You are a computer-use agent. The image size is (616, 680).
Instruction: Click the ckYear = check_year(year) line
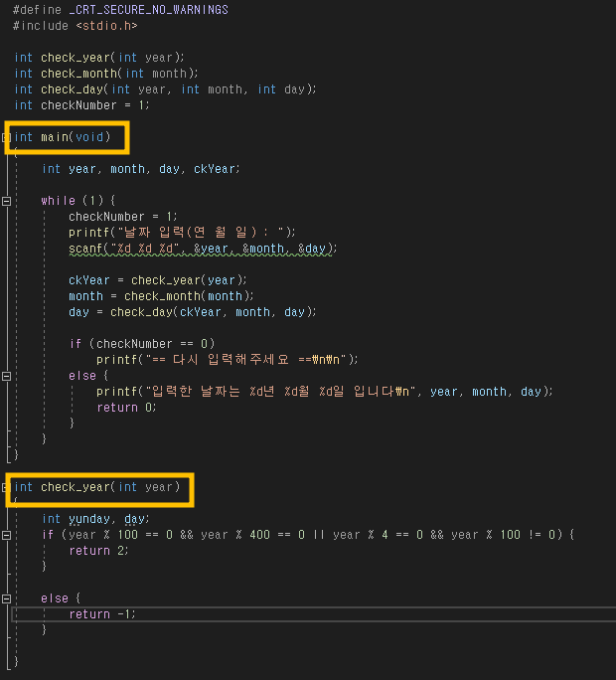pos(157,280)
